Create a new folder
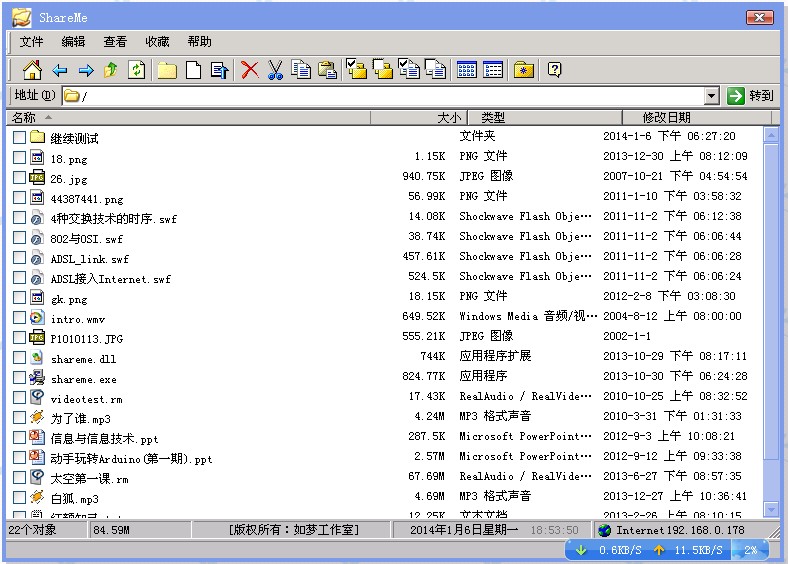 [x=167, y=70]
